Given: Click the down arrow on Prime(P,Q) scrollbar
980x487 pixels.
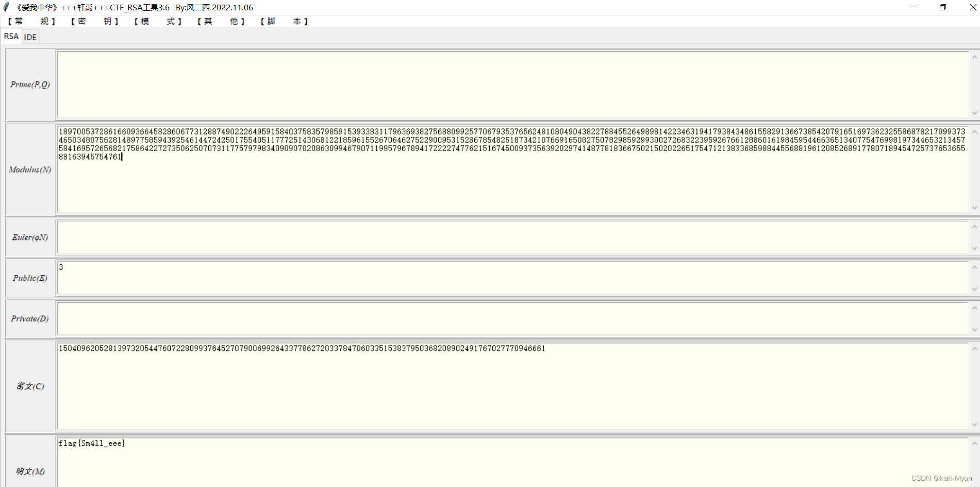Looking at the screenshot, I should click(x=974, y=113).
